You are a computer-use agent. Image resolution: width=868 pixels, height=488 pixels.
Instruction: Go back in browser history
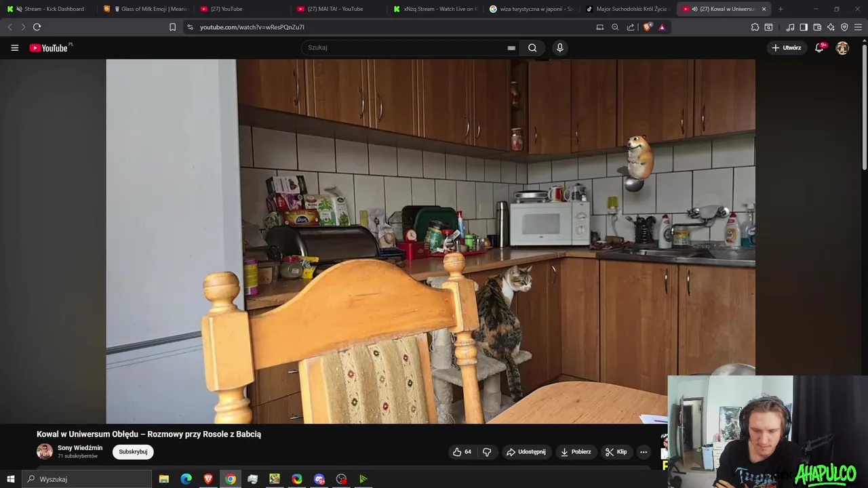pyautogui.click(x=9, y=27)
